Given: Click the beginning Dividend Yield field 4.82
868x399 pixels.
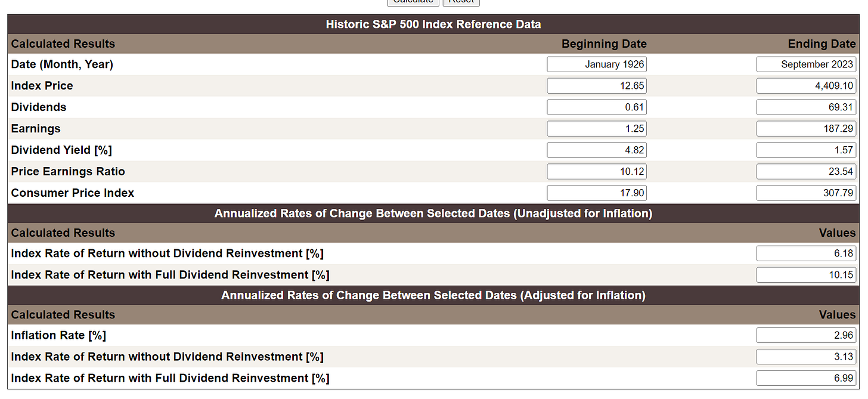Looking at the screenshot, I should (597, 150).
